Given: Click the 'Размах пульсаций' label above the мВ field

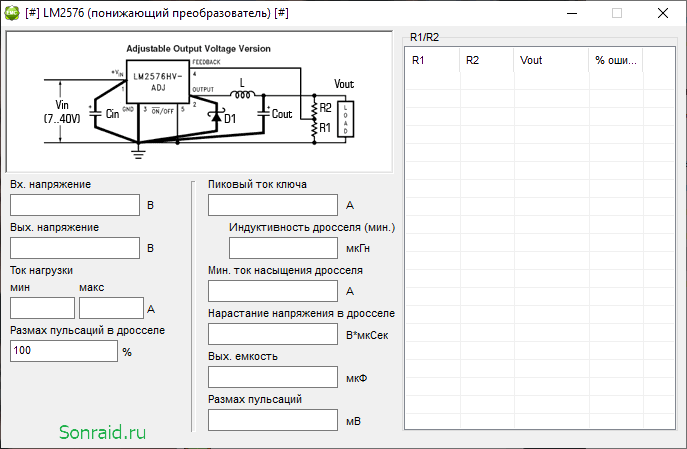Looking at the screenshot, I should click(255, 399).
